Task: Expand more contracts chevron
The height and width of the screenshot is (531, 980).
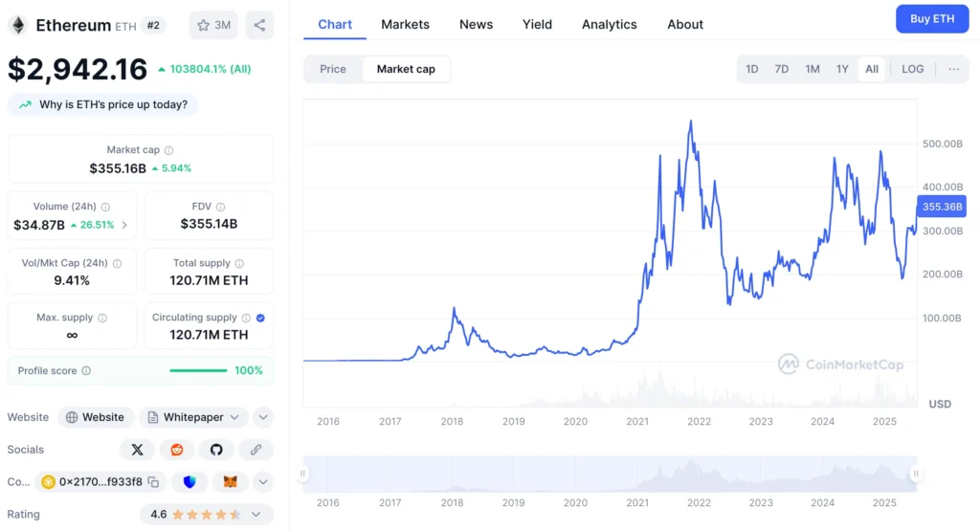Action: pos(263,482)
